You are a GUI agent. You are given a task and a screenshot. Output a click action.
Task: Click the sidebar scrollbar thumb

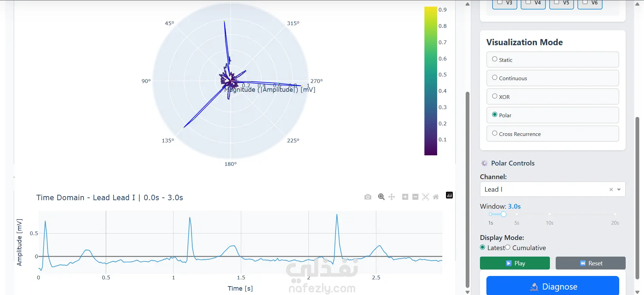tap(637, 198)
